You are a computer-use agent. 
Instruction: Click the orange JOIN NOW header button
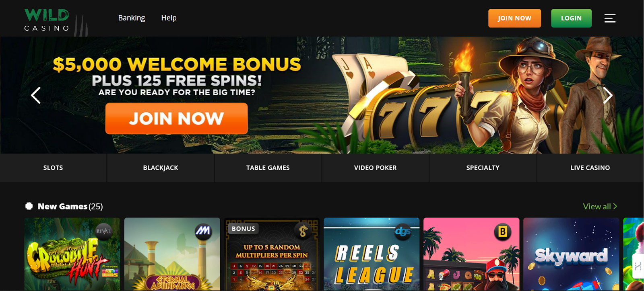coord(514,18)
